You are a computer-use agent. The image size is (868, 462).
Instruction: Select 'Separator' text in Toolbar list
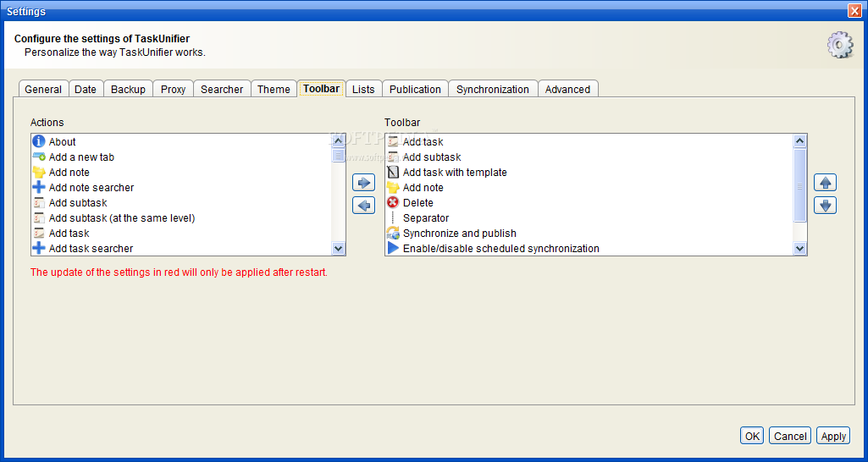426,218
